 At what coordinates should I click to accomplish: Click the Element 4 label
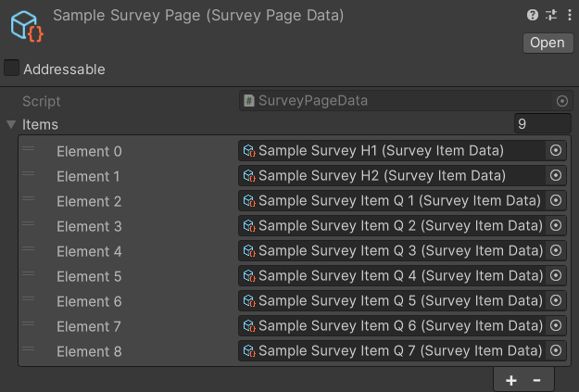tap(89, 252)
